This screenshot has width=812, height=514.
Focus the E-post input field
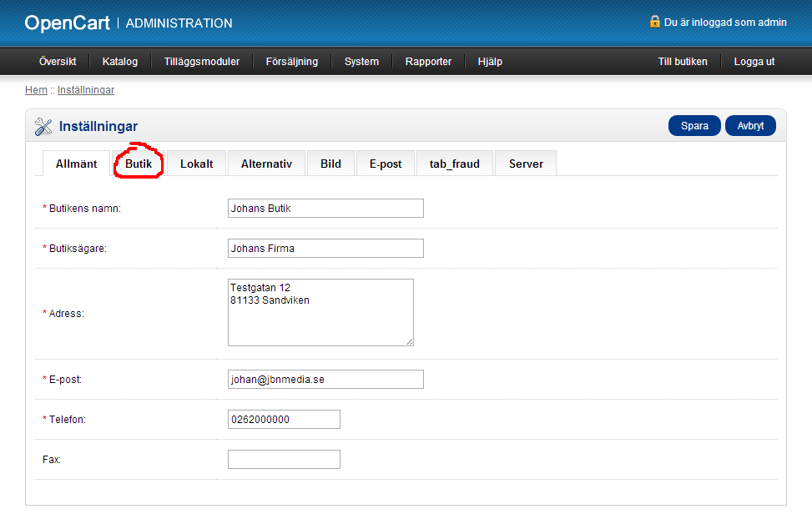(325, 379)
